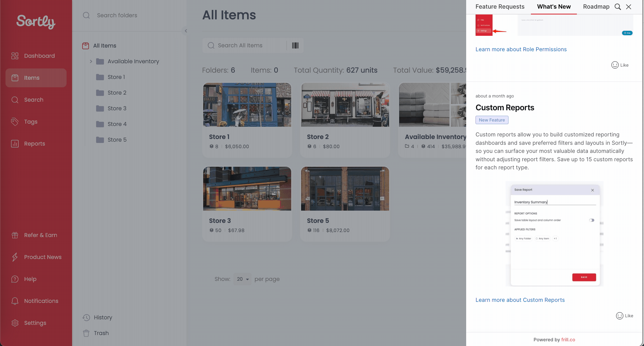Image resolution: width=644 pixels, height=346 pixels.
Task: Expand the Available Inventory folder chevron
Action: point(91,61)
